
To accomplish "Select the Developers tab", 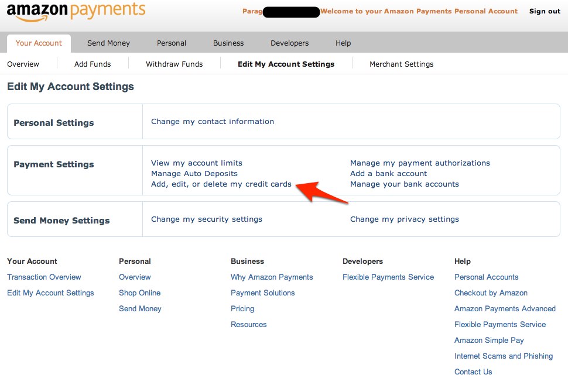I will 289,43.
